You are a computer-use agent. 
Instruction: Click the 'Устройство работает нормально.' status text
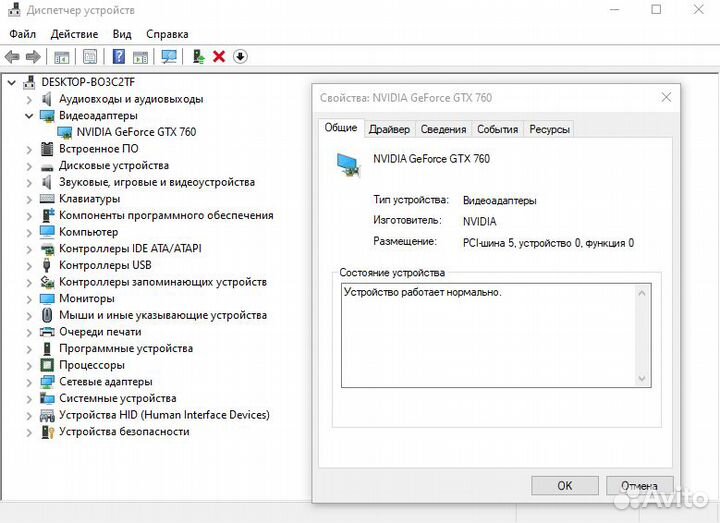(x=422, y=292)
